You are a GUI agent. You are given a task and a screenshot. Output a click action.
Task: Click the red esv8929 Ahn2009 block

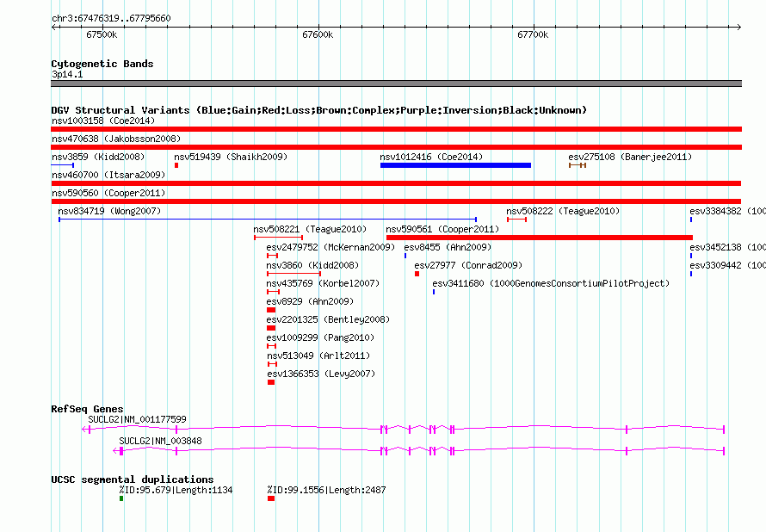[x=271, y=310]
